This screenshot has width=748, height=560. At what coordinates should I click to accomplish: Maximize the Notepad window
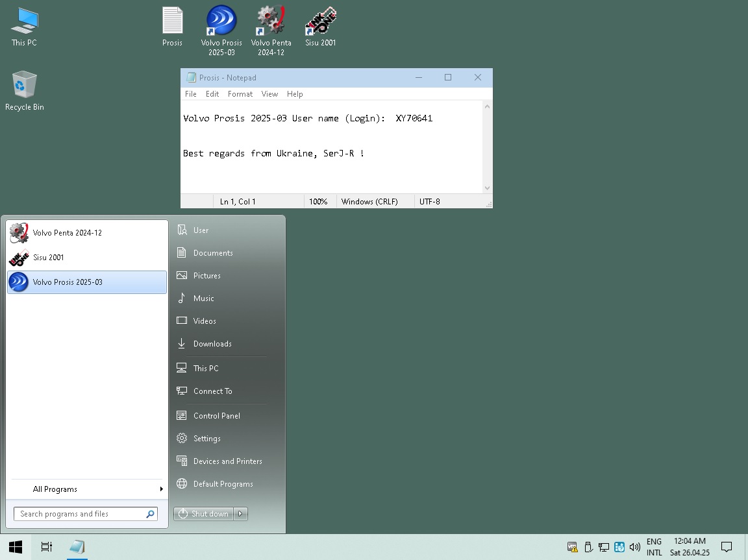coord(448,77)
